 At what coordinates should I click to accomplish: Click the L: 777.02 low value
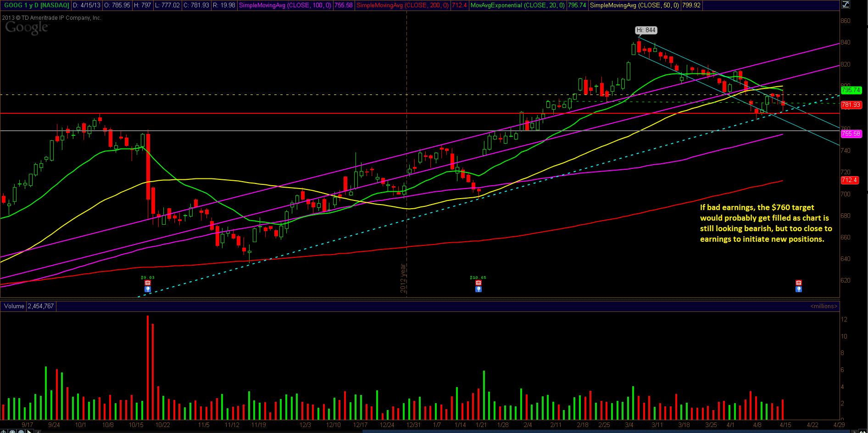pyautogui.click(x=167, y=5)
